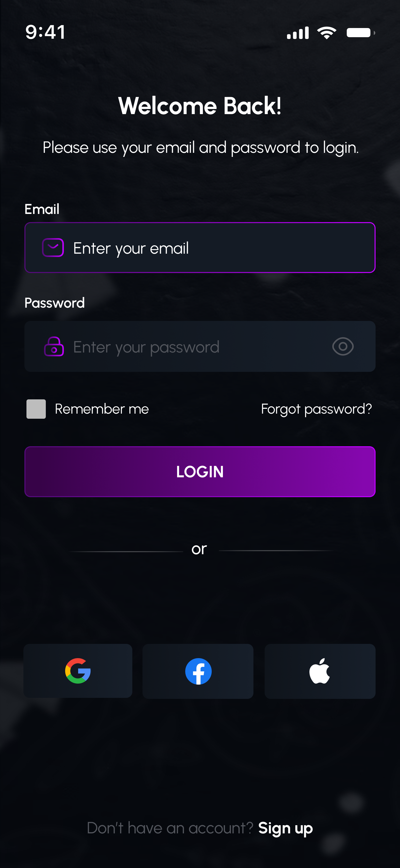Tap the Wi-Fi status icon
The height and width of the screenshot is (868, 400).
click(327, 33)
